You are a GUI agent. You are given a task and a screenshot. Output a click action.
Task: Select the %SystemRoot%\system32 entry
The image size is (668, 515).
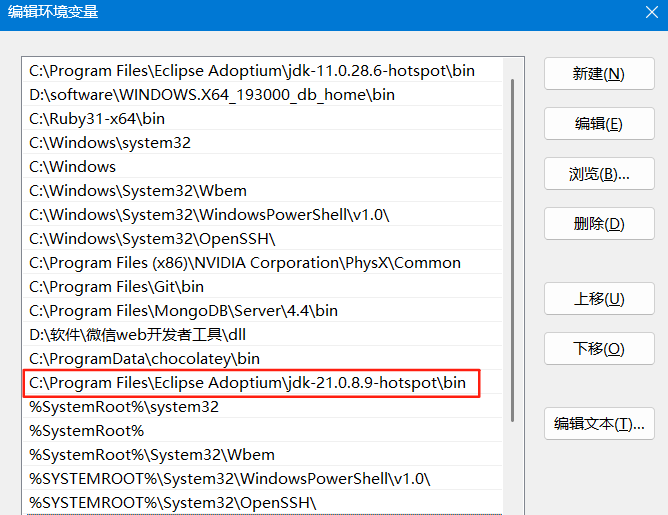point(263,407)
